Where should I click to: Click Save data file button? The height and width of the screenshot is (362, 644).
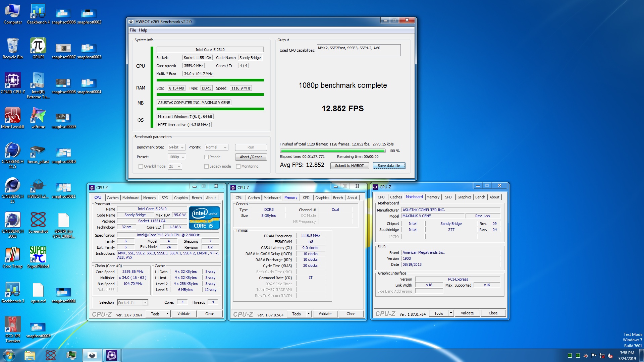389,166
